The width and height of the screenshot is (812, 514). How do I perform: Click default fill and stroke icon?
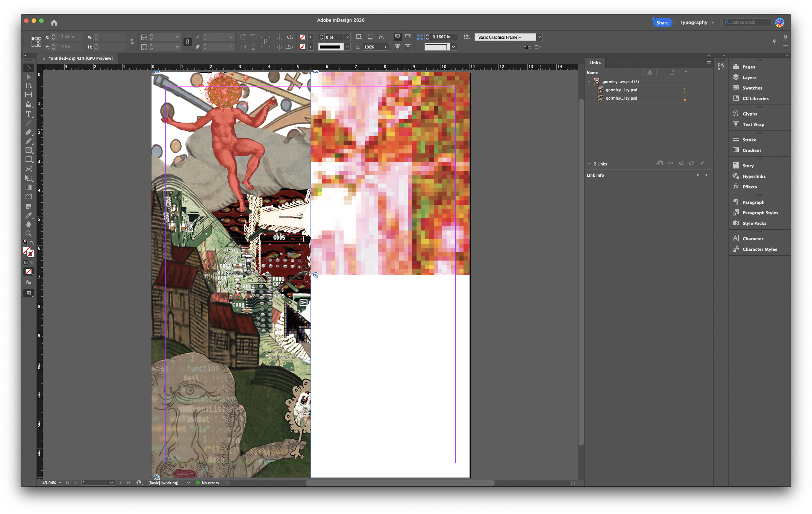point(25,242)
